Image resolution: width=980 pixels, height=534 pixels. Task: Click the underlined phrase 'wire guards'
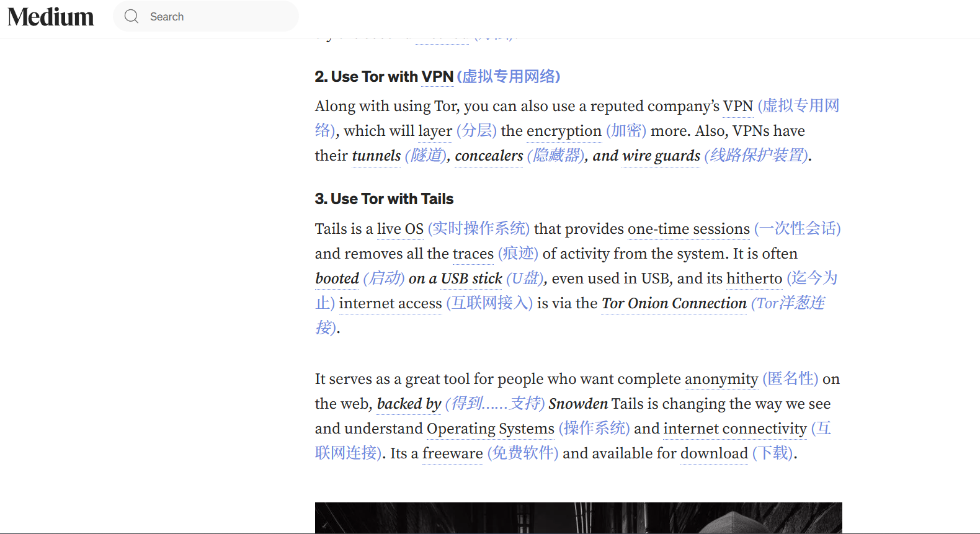point(661,156)
